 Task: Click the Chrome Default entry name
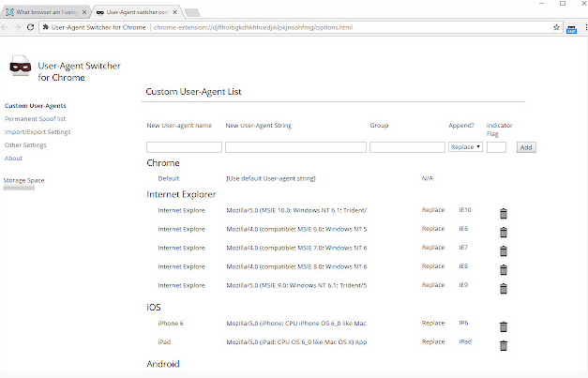(x=169, y=178)
